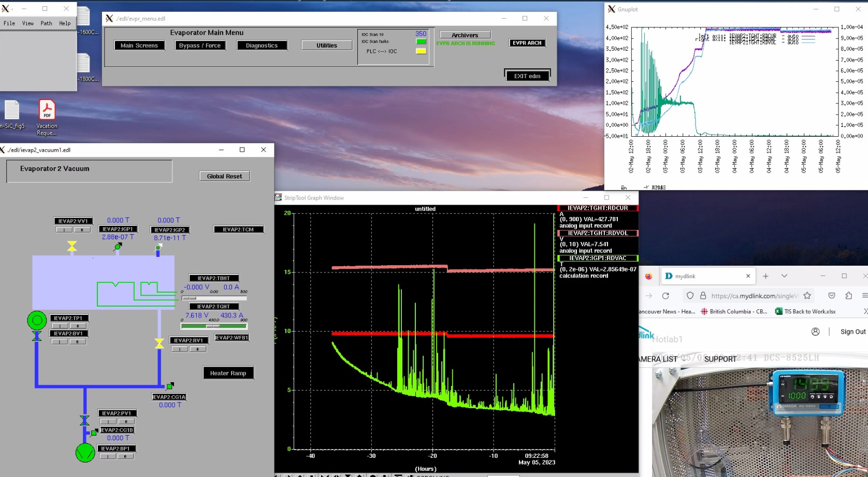Adjust the IEVAP2:TBHT slider
The height and width of the screenshot is (477, 868).
pyautogui.click(x=214, y=298)
